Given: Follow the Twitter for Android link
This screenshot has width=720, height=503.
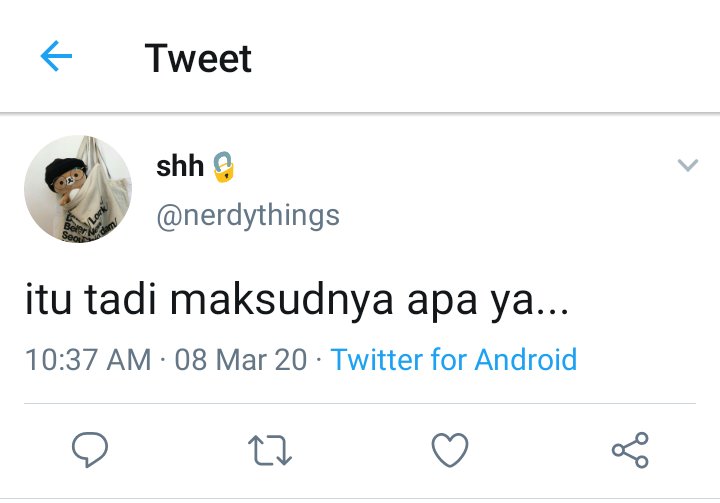Looking at the screenshot, I should coord(454,359).
